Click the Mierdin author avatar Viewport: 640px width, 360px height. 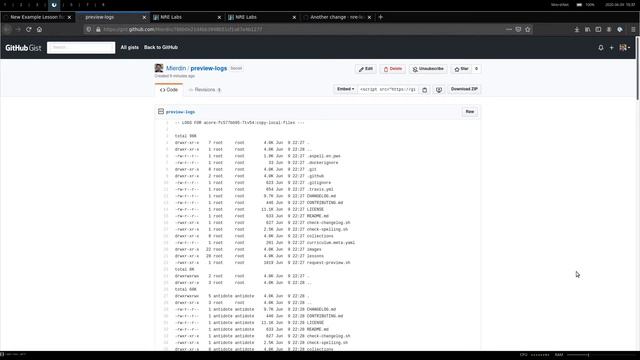[x=159, y=68]
